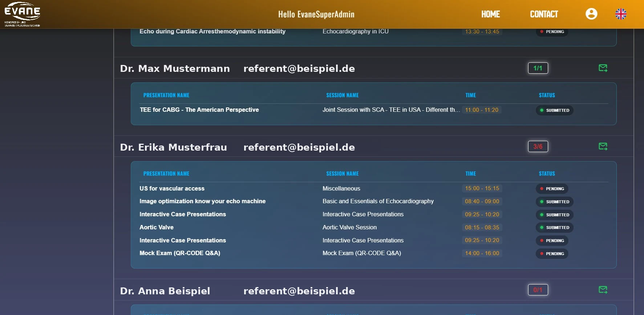Screen dimensions: 644x315
Task: Go to the HOME menu item
Action: 490,14
